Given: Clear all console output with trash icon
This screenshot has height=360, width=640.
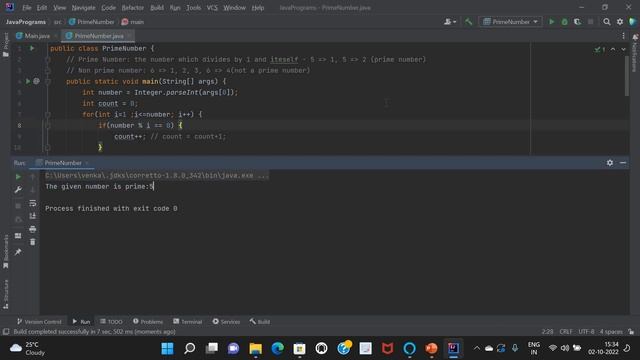Looking at the screenshot, I should 33,242.
